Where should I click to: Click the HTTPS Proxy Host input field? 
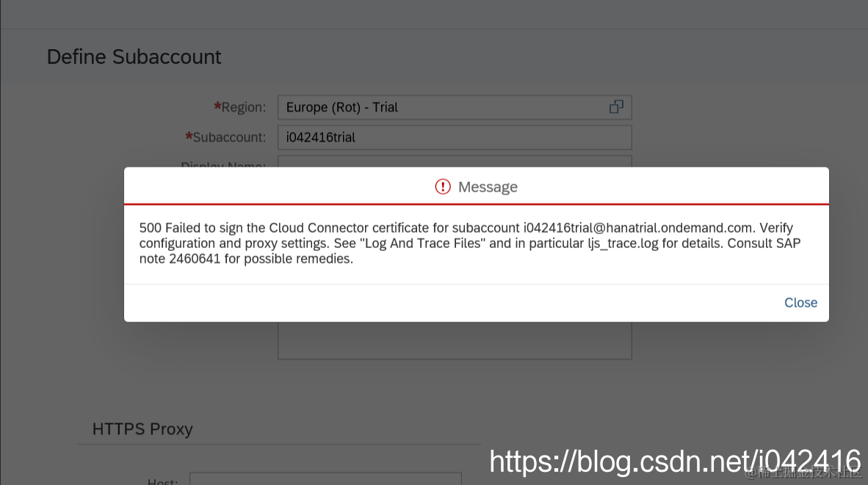(x=325, y=479)
